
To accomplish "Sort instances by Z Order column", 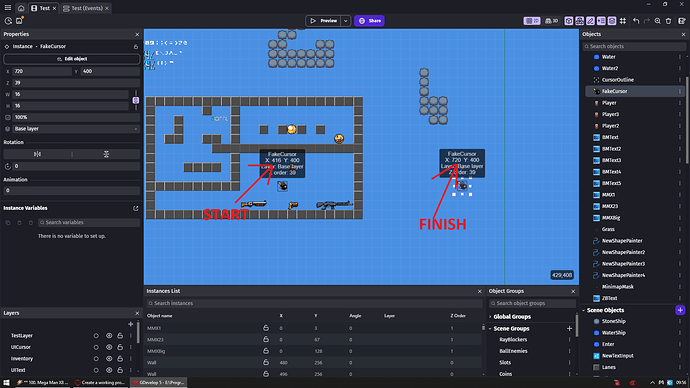I will [458, 316].
